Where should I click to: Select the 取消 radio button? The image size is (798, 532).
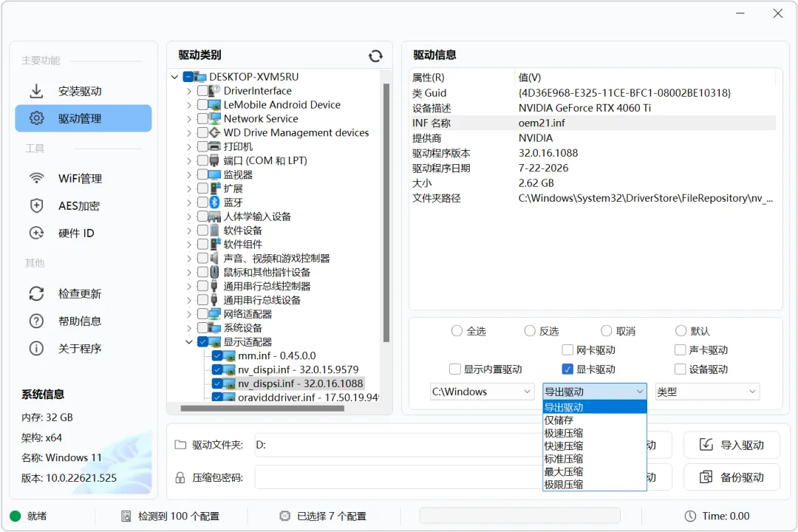pyautogui.click(x=606, y=331)
